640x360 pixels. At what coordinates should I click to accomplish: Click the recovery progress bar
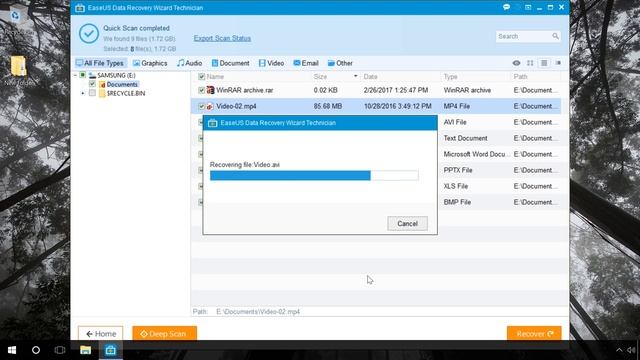314,176
